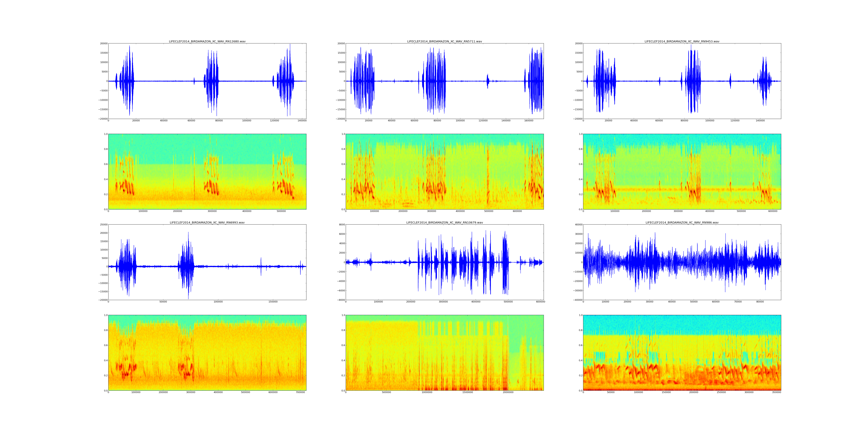The width and height of the screenshot is (868, 434).
Task: Select the RN9453.wav waveform plot
Action: [682, 81]
